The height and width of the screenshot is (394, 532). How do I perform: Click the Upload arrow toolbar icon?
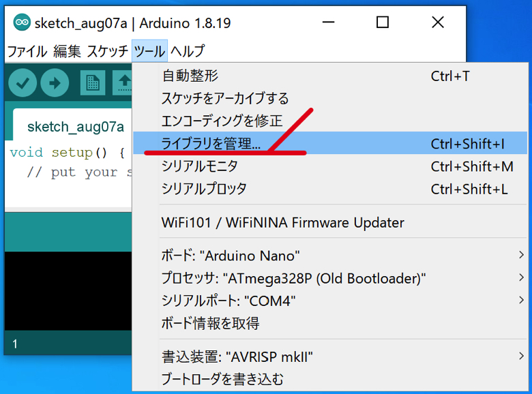[55, 82]
